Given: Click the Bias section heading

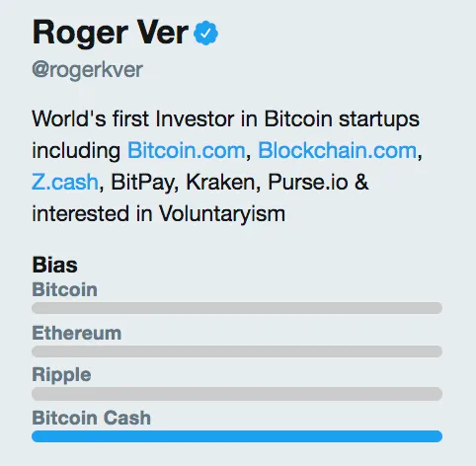Looking at the screenshot, I should 54,265.
